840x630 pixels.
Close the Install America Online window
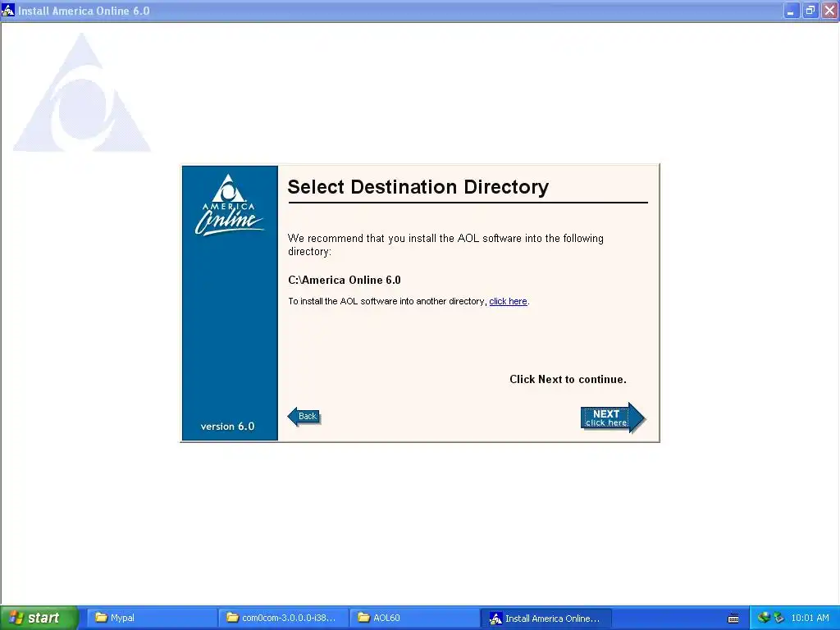coord(829,11)
